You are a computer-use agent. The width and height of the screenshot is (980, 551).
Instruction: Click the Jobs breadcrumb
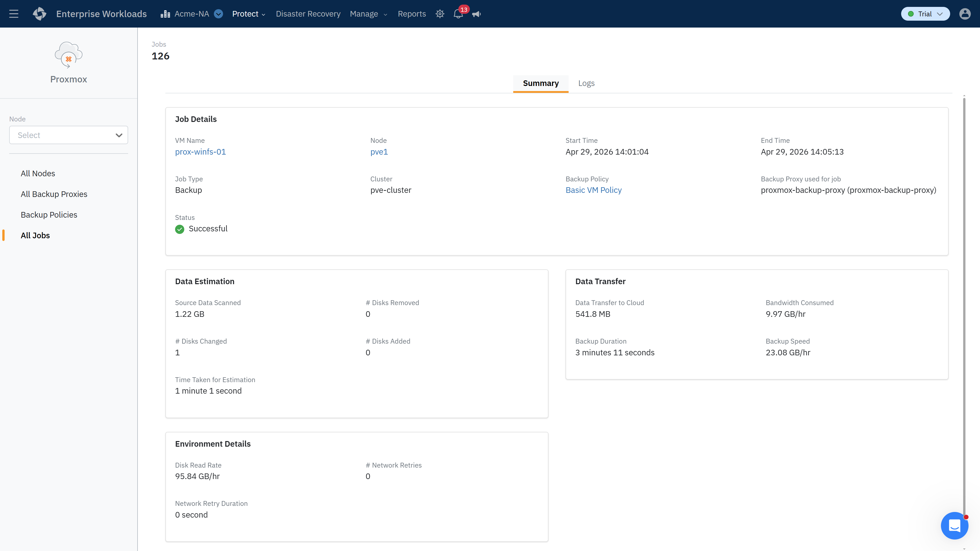pyautogui.click(x=159, y=44)
